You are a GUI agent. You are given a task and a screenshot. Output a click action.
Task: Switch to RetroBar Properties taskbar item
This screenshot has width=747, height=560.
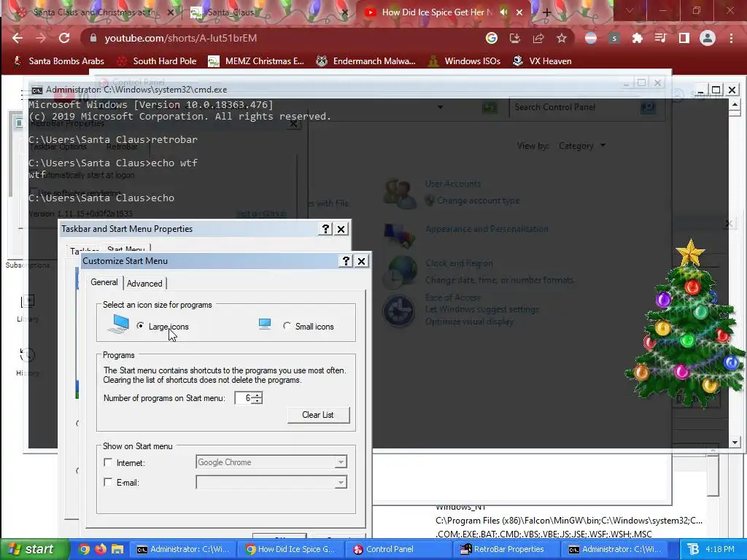click(x=506, y=549)
